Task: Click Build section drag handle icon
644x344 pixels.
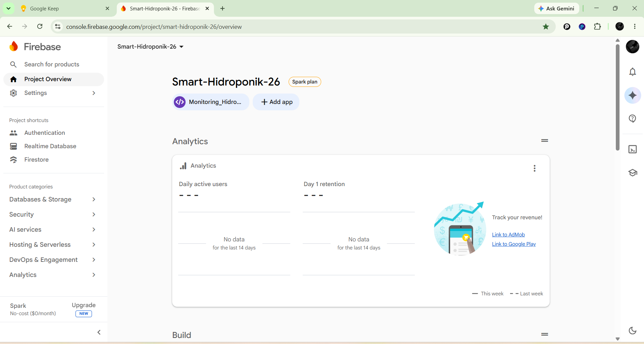Action: [x=545, y=334]
